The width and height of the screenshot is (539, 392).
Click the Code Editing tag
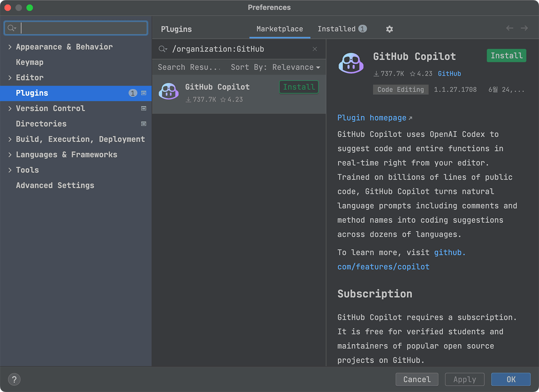tap(400, 90)
